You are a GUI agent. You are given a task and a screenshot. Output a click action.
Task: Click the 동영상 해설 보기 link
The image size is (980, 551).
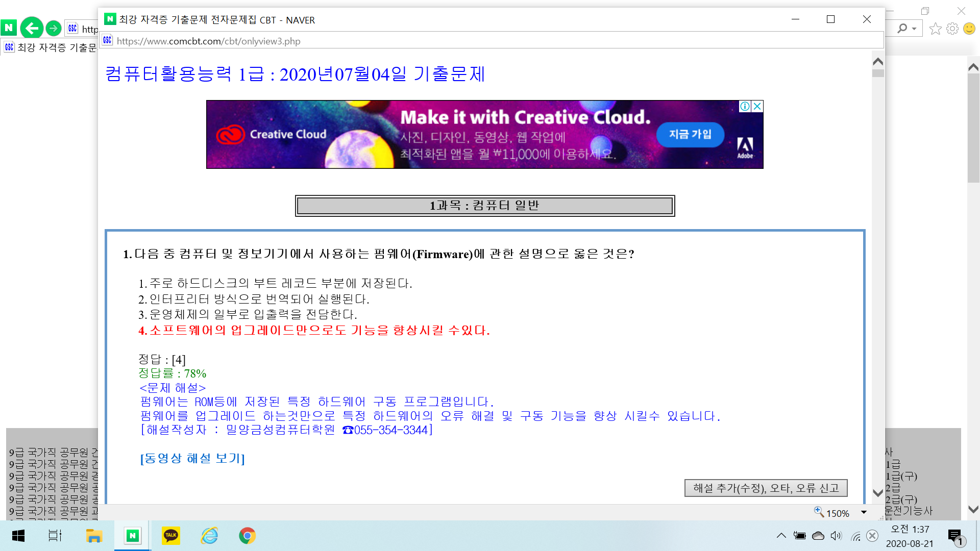(x=192, y=458)
